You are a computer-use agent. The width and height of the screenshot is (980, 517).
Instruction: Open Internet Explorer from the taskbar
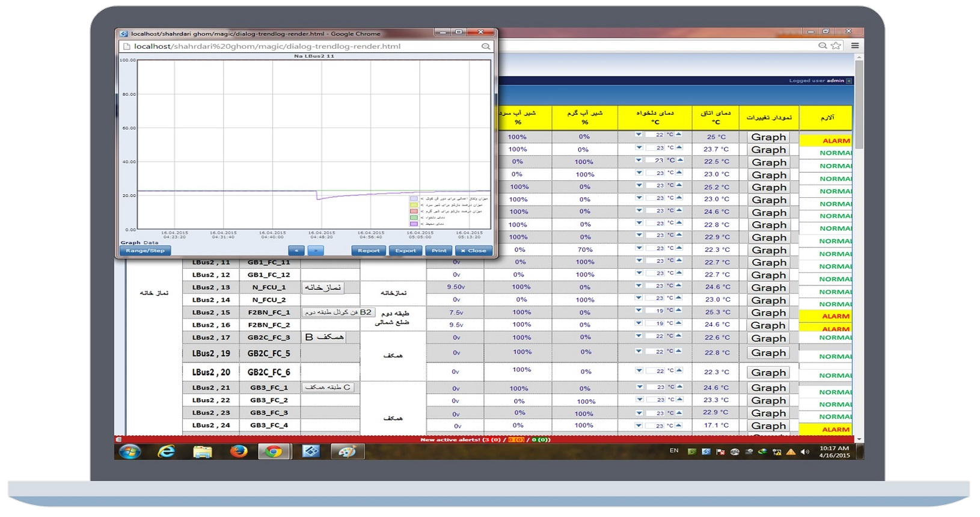click(x=166, y=451)
